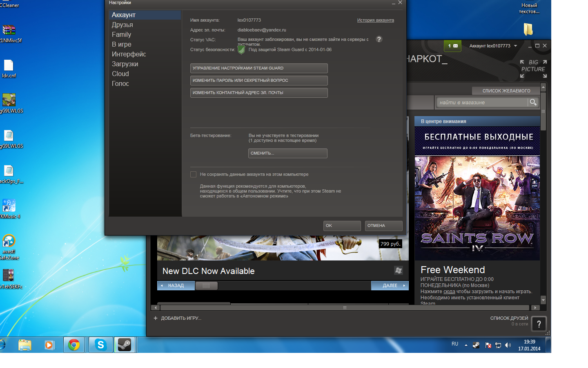Open the taskbar clock showing 19:39
This screenshot has width=588, height=368.
click(x=529, y=345)
